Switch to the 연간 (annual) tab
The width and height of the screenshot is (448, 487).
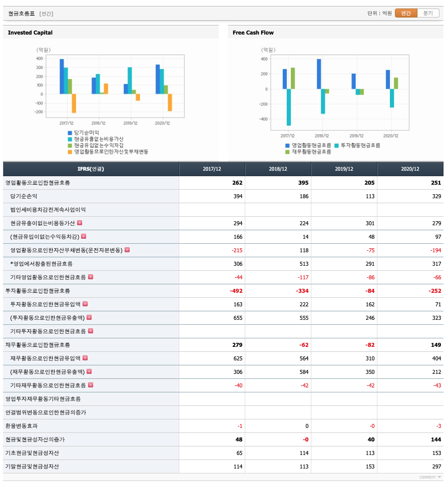pyautogui.click(x=406, y=13)
